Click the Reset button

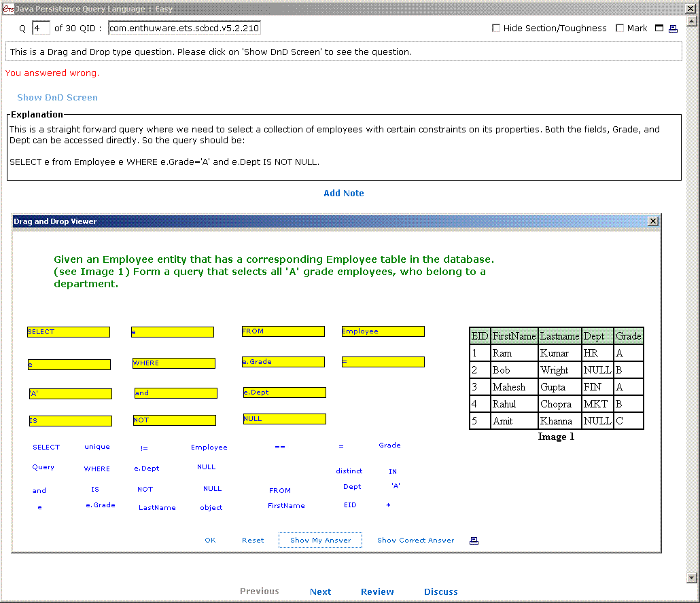click(253, 540)
